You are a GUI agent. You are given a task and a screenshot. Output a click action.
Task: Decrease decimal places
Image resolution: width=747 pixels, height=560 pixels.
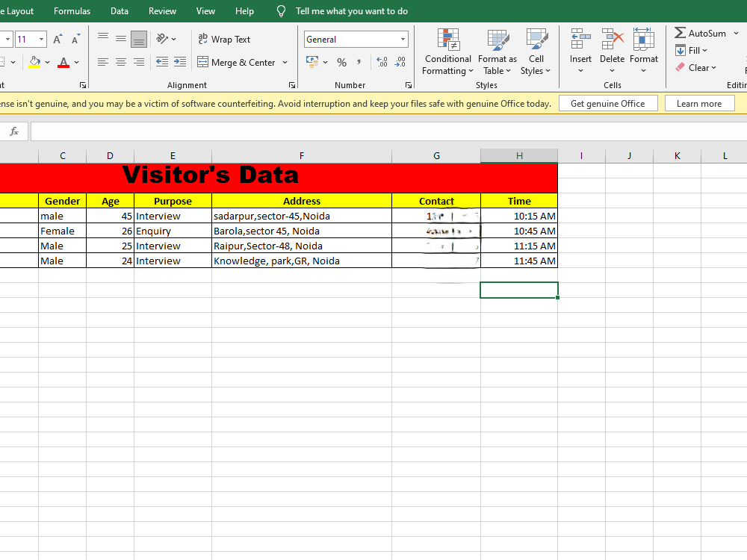[x=400, y=62]
